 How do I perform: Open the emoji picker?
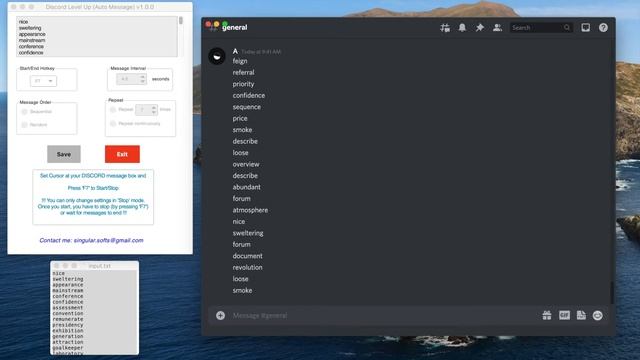click(x=598, y=315)
